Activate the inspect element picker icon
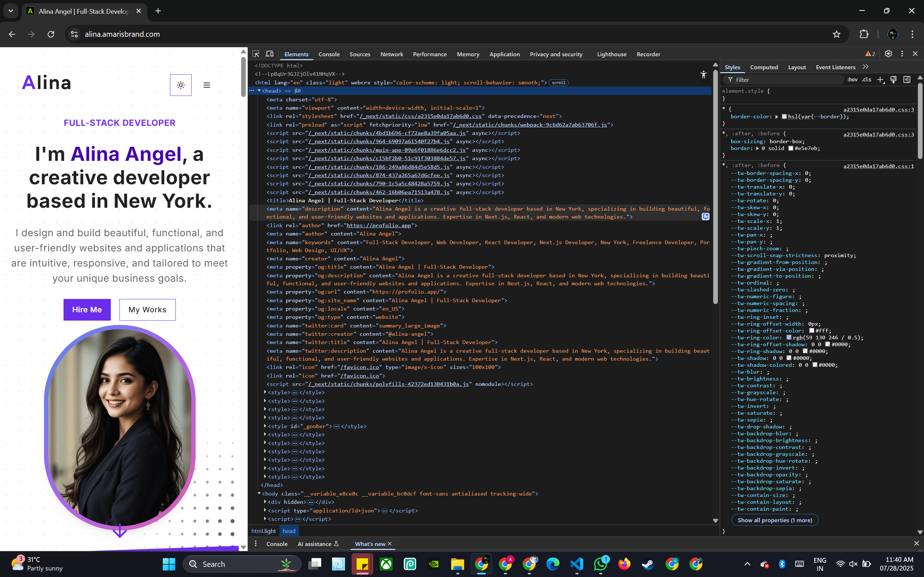The image size is (924, 577). click(x=256, y=54)
